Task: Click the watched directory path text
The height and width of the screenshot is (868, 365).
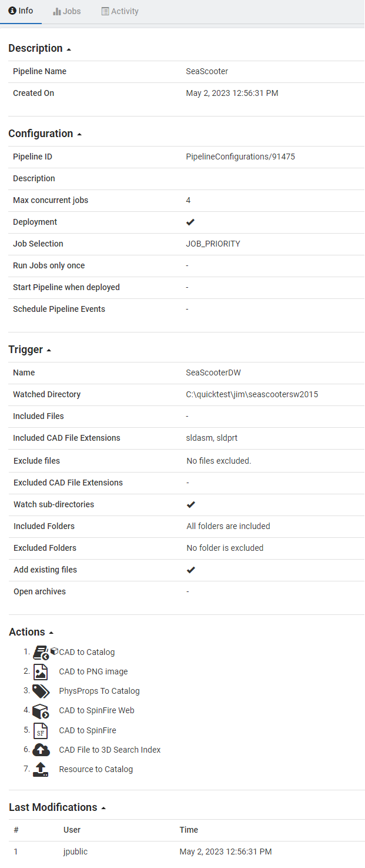Action: click(x=252, y=394)
